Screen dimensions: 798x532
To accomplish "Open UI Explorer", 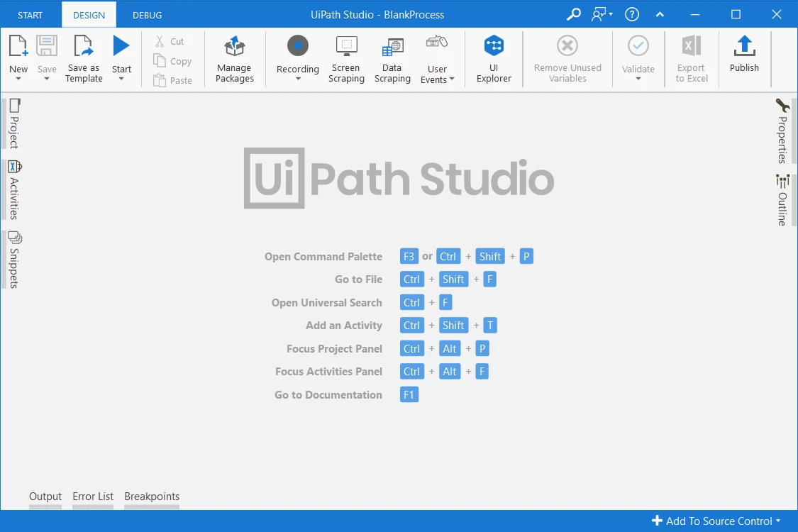I will pos(494,59).
